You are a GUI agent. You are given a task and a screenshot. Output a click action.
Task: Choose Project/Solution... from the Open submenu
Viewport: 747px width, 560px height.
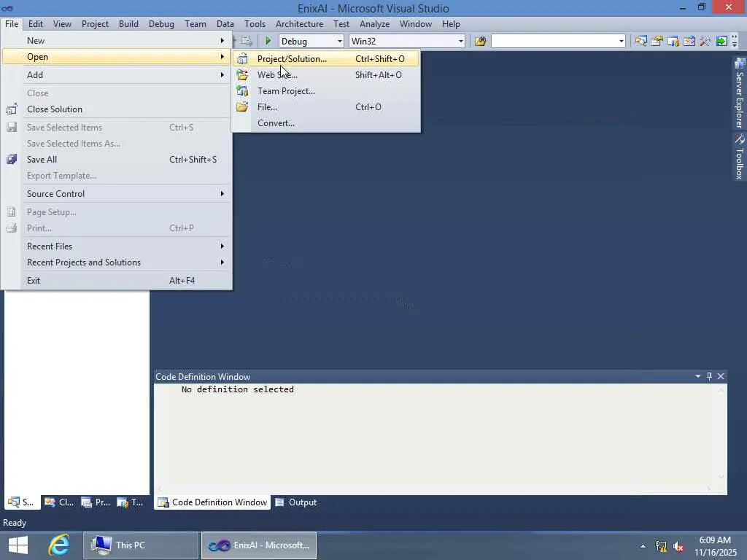tap(326, 58)
